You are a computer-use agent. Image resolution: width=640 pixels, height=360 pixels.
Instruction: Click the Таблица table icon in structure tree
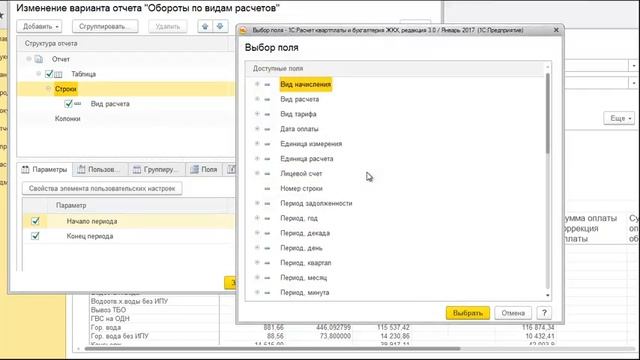58,74
